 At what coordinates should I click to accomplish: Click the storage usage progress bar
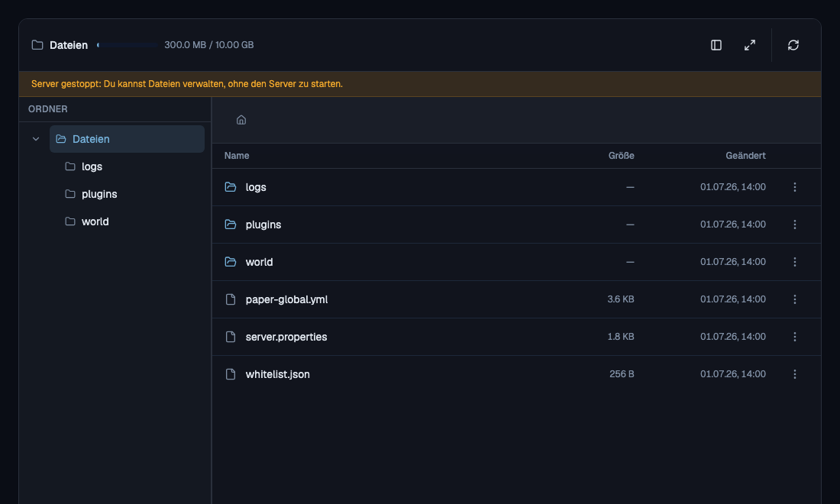pos(127,45)
